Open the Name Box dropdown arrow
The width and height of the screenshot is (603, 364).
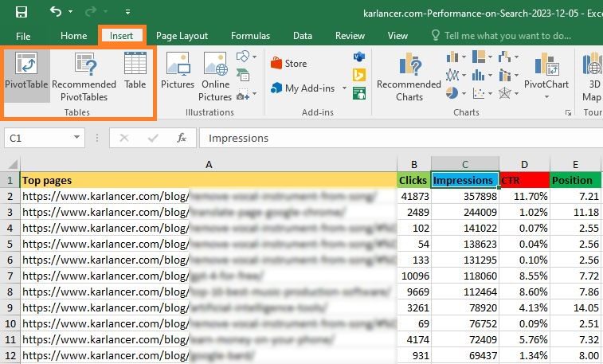[77, 138]
